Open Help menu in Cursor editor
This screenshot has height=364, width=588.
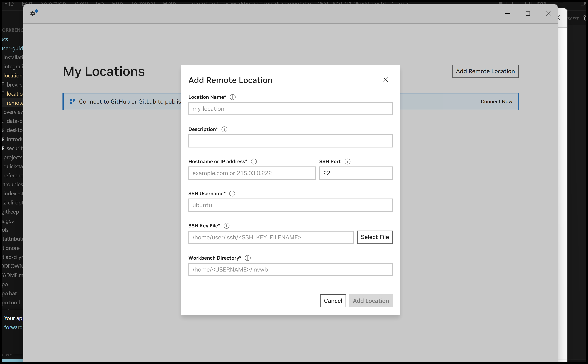[x=169, y=3]
